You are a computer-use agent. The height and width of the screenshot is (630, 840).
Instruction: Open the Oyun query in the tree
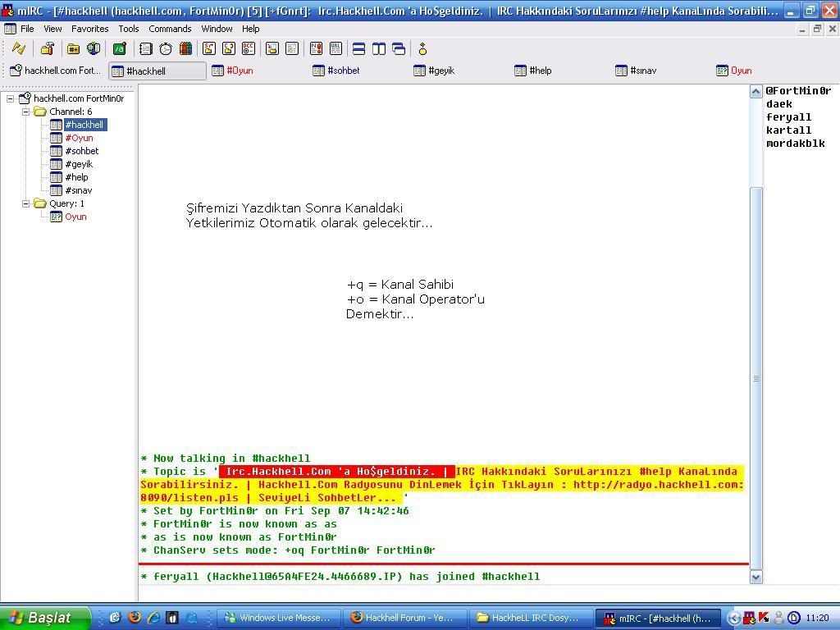click(75, 217)
